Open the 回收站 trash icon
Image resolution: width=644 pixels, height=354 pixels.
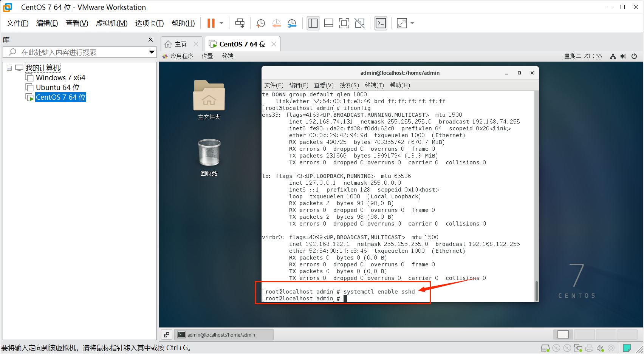tap(209, 157)
